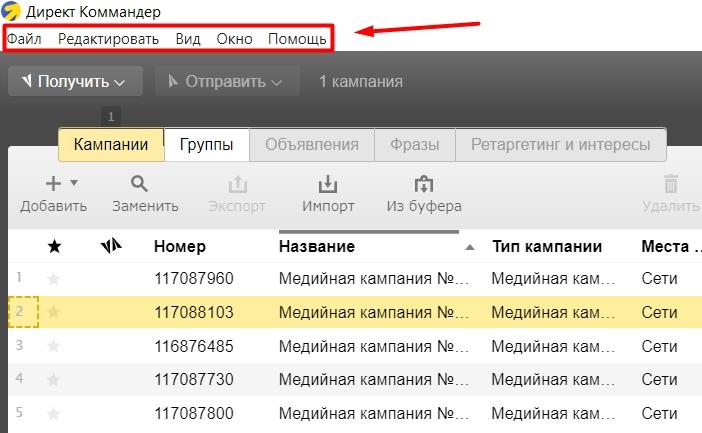
Task: Switch to the Кампании tab
Action: 111,145
